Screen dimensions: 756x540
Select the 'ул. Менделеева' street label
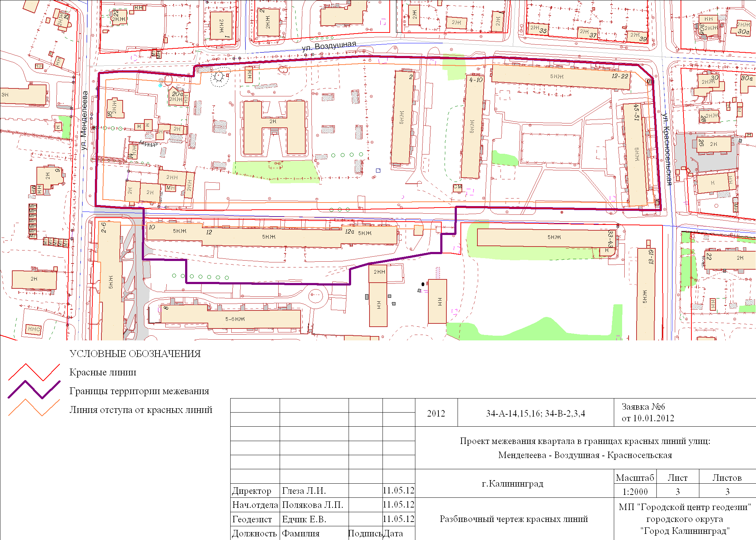[84, 121]
